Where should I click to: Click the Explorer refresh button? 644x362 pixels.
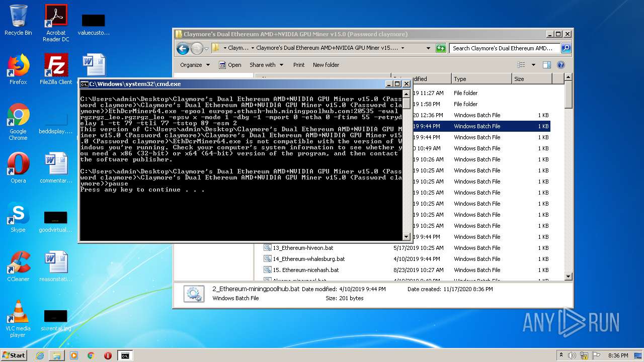click(x=441, y=48)
